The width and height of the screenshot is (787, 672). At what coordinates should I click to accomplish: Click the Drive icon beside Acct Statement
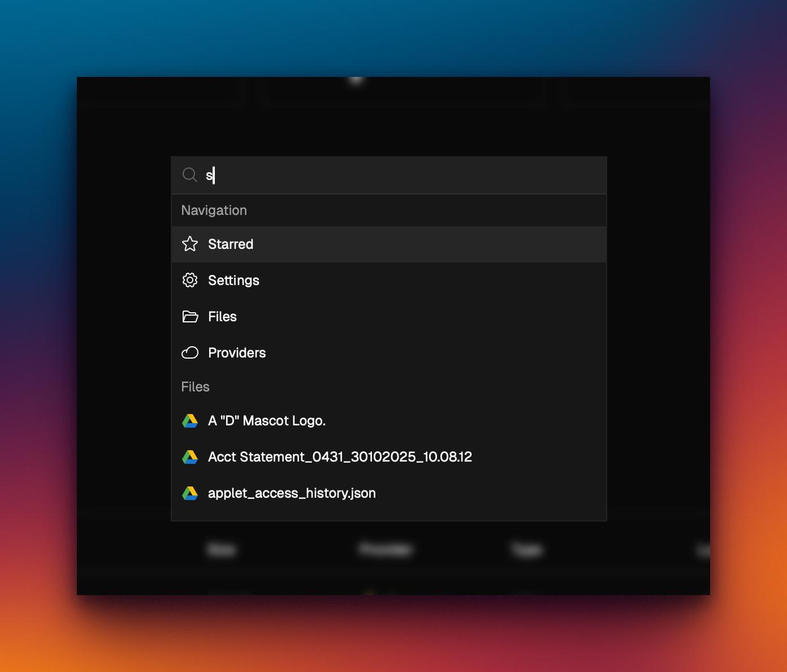[x=190, y=457]
